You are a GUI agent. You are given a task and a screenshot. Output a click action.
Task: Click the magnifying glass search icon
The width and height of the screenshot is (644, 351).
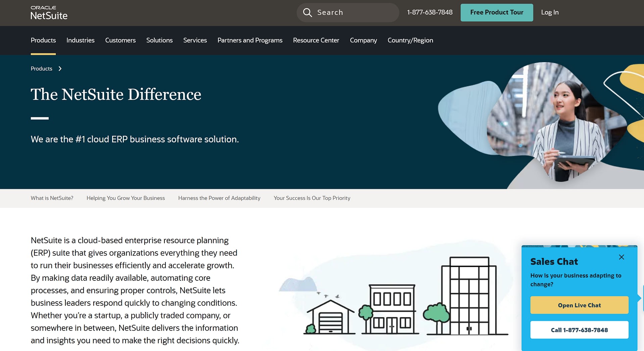point(307,13)
